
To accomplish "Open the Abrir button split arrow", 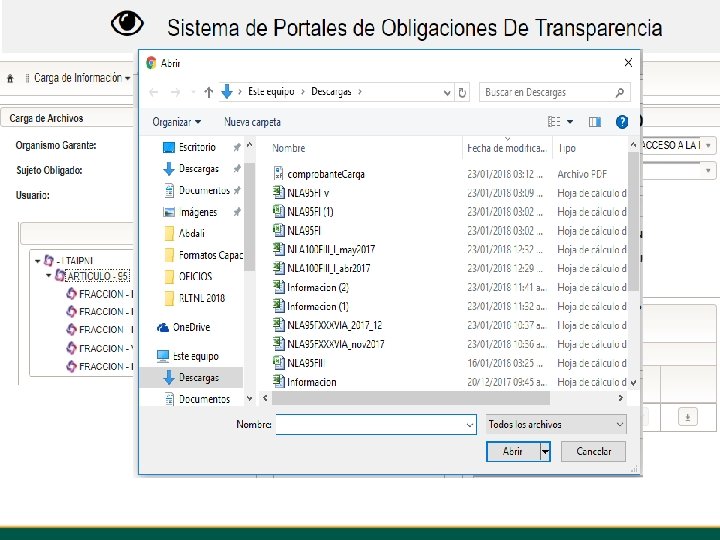I will [545, 451].
